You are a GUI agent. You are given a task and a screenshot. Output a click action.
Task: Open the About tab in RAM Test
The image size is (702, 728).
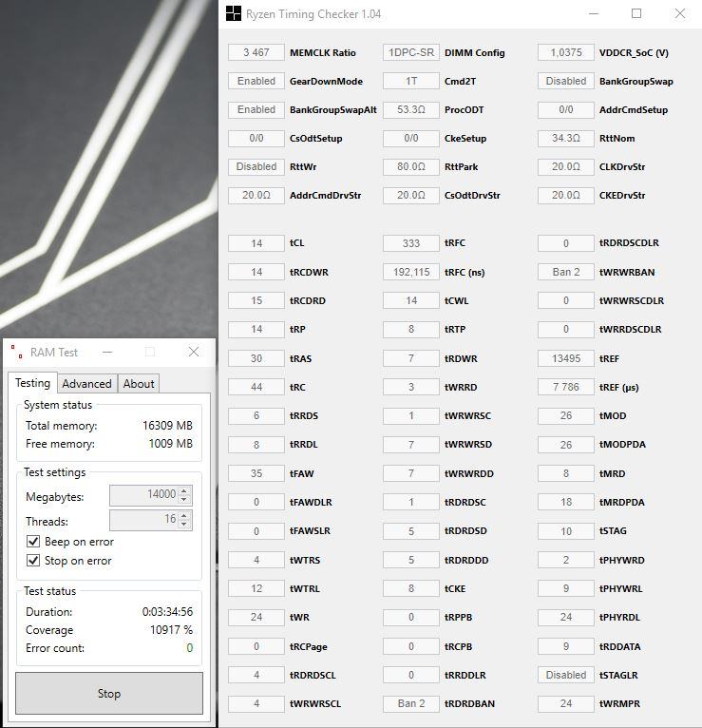tap(139, 384)
